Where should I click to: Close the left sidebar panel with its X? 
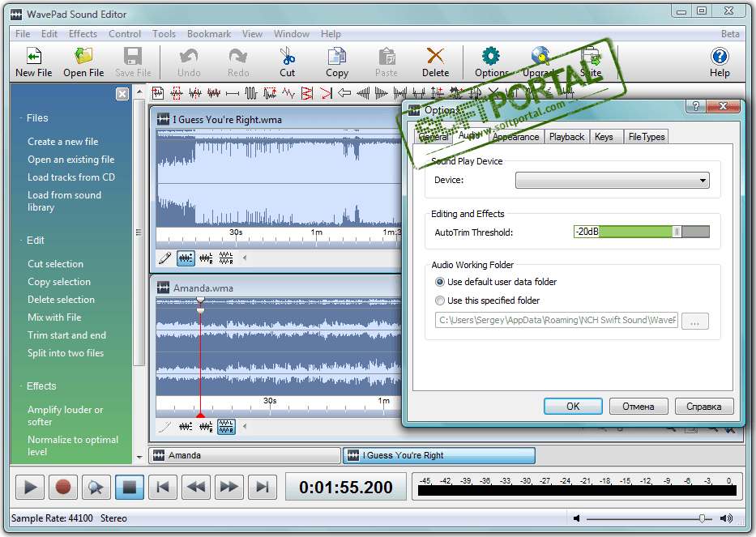point(122,94)
